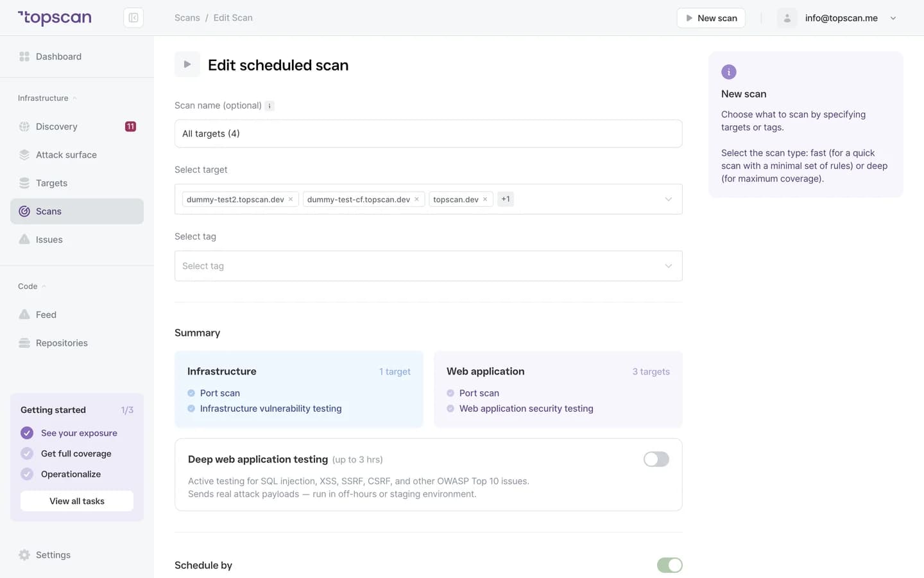Click the Dashboard grid icon

(24, 57)
